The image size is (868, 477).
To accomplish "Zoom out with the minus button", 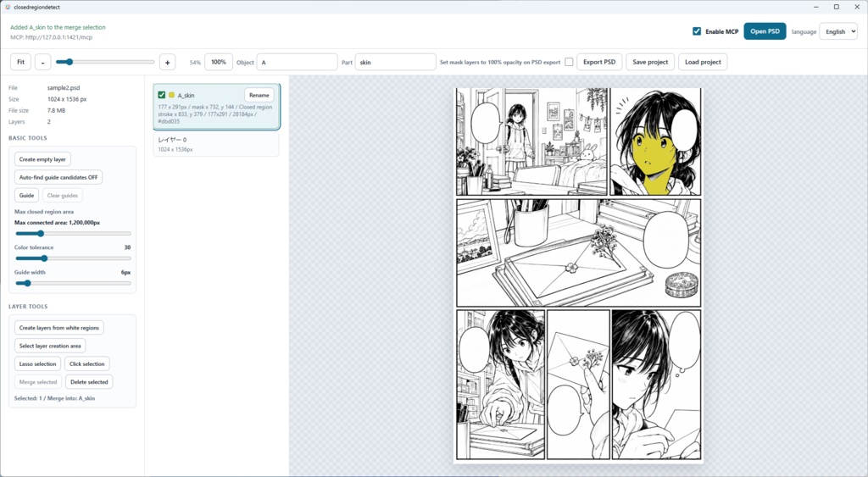I will 42,62.
